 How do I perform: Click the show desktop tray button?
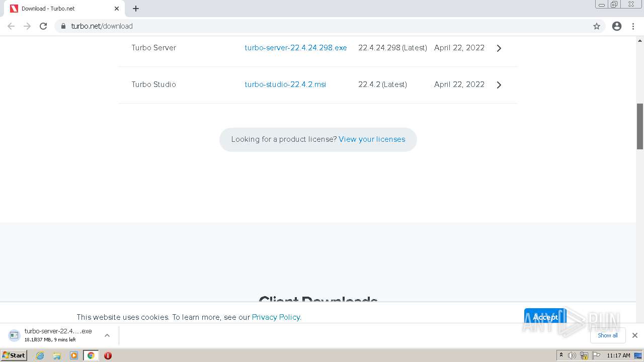[x=638, y=355]
